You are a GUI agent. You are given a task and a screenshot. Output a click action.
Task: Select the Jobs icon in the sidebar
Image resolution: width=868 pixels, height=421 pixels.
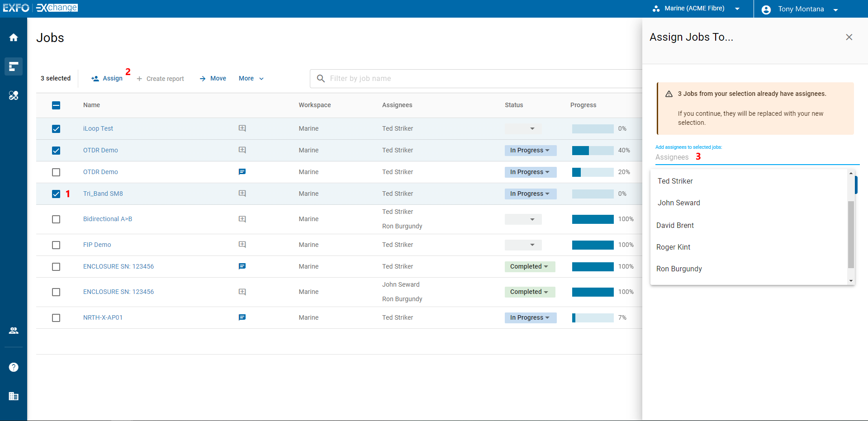[13, 66]
